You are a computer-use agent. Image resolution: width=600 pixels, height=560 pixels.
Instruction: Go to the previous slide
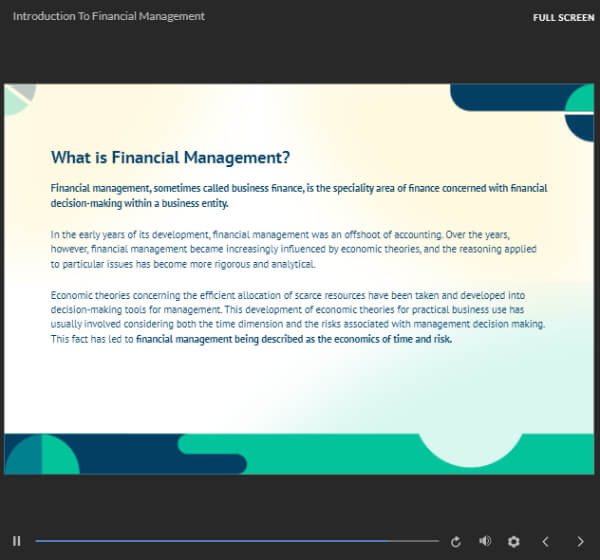545,541
